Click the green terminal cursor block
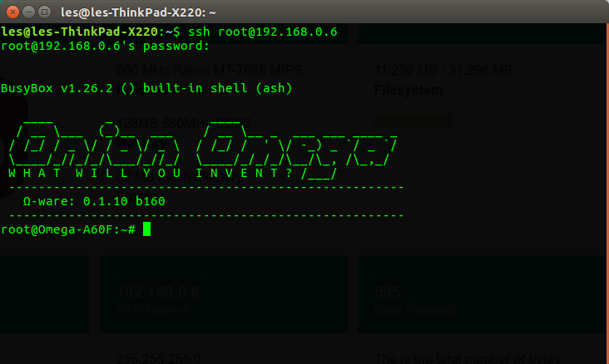Viewport: 609px width, 364px height. (x=146, y=229)
